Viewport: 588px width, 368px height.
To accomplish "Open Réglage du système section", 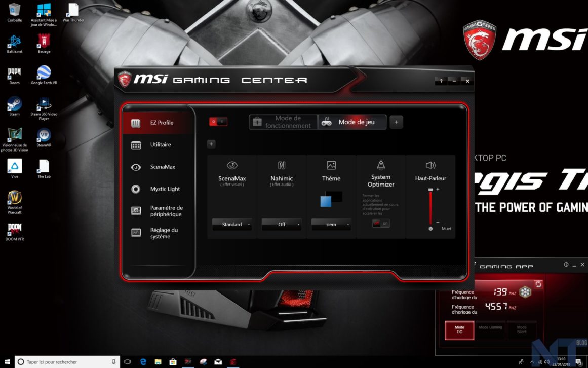I will click(x=158, y=233).
